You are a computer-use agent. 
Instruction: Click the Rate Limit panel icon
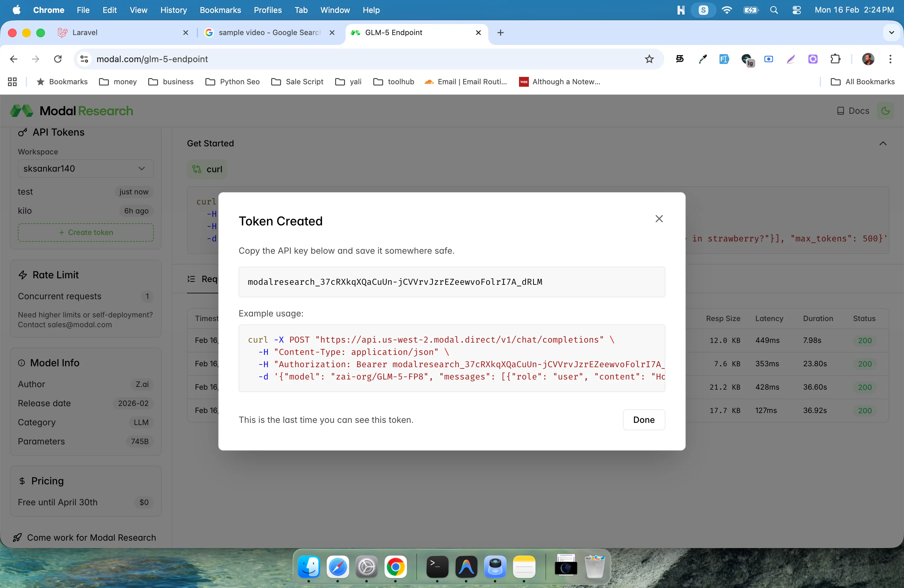pyautogui.click(x=23, y=275)
